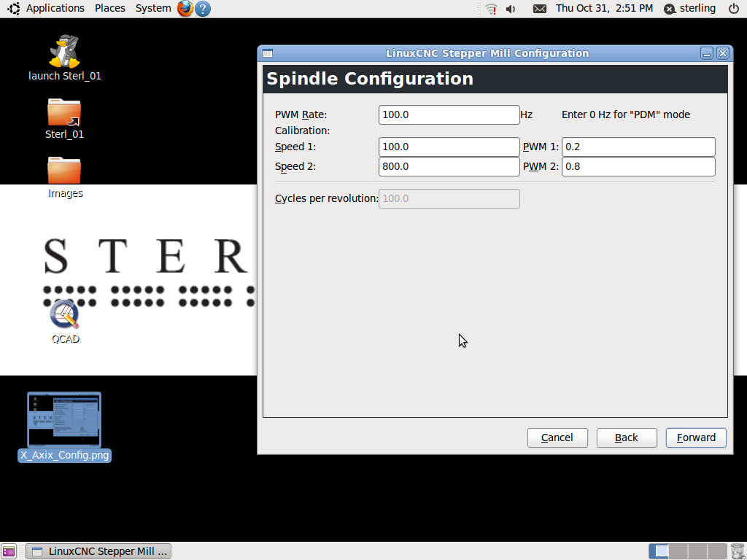Click the Cycles per revolution field
The image size is (747, 560).
449,198
